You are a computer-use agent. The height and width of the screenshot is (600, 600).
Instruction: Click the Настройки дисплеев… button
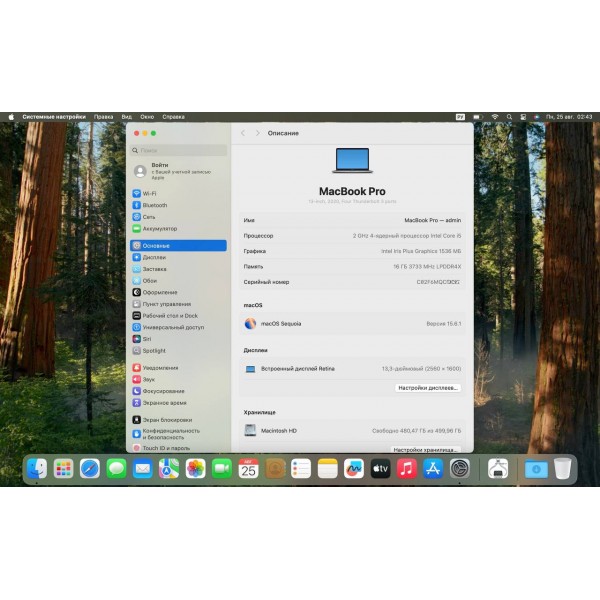pyautogui.click(x=428, y=388)
